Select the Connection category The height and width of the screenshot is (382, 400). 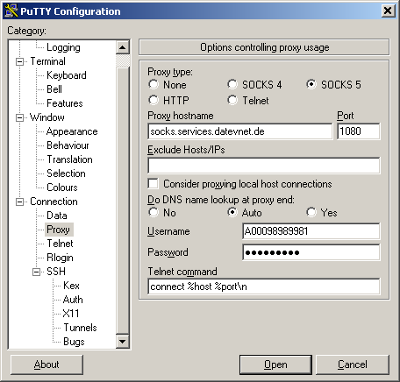point(54,201)
